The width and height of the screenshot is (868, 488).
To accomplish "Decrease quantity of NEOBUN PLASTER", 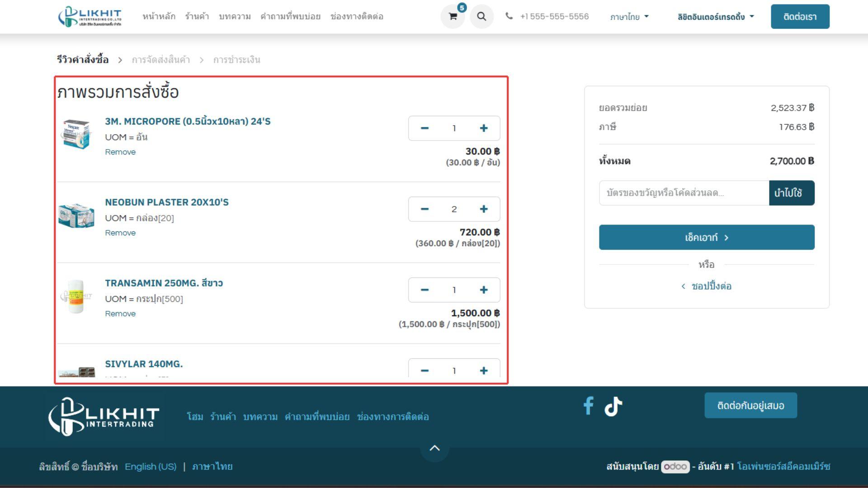I will click(x=424, y=209).
